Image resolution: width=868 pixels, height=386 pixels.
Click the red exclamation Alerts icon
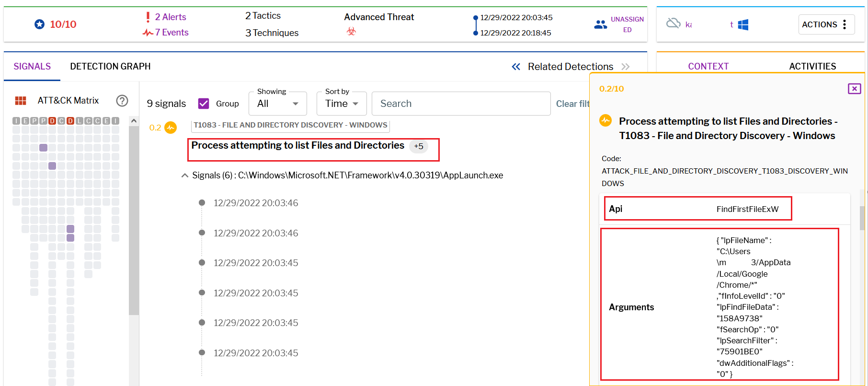point(148,17)
